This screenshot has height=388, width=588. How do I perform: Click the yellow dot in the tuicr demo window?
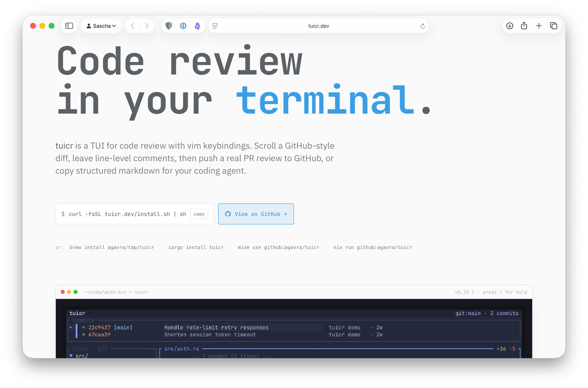[x=69, y=292]
